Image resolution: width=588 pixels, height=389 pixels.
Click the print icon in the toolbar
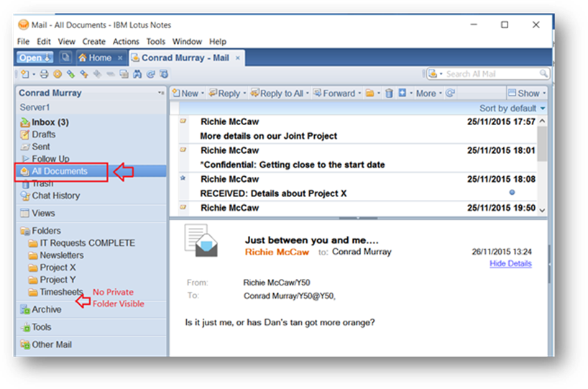click(x=45, y=74)
